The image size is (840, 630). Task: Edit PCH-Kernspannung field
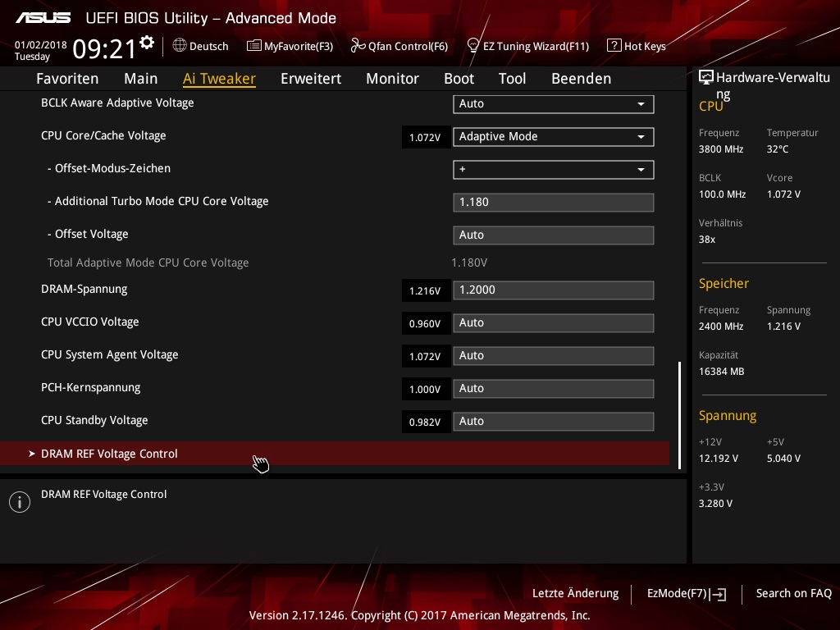(x=554, y=388)
